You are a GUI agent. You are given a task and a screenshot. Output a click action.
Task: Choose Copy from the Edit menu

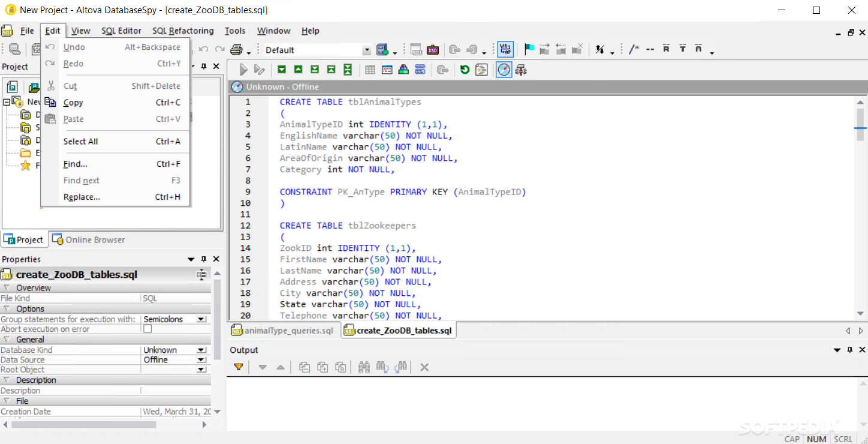point(115,103)
